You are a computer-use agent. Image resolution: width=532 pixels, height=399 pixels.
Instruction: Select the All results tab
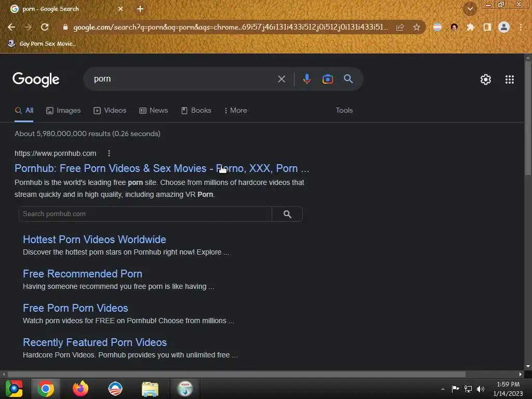tap(24, 110)
